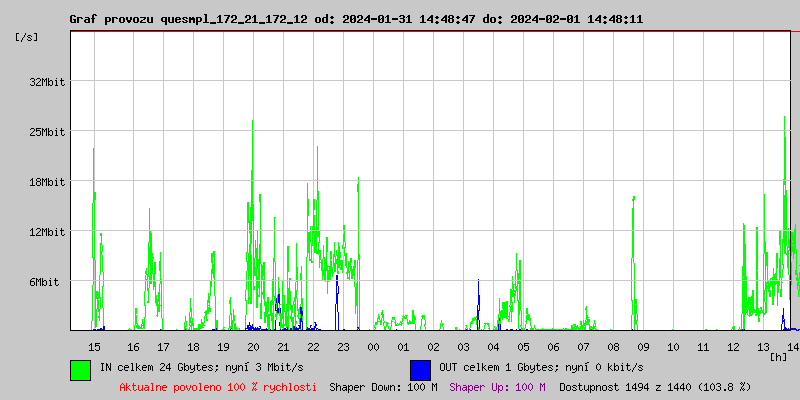Select the 32Mbit y-axis label
The height and width of the screenshot is (400, 800).
click(47, 83)
